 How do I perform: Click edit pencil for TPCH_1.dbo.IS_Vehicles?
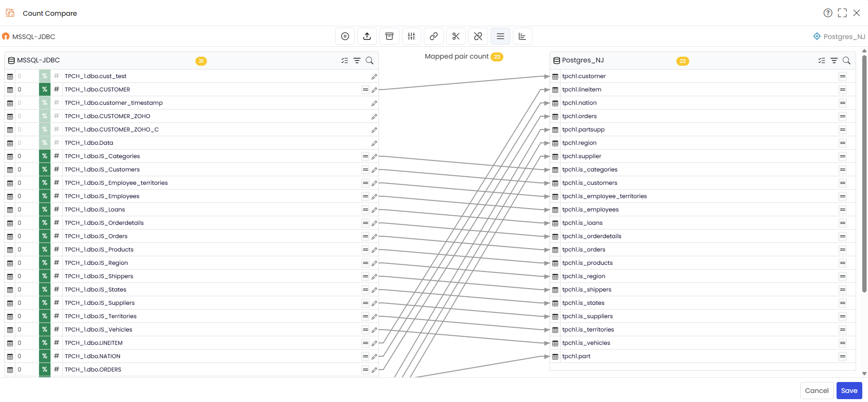(374, 330)
